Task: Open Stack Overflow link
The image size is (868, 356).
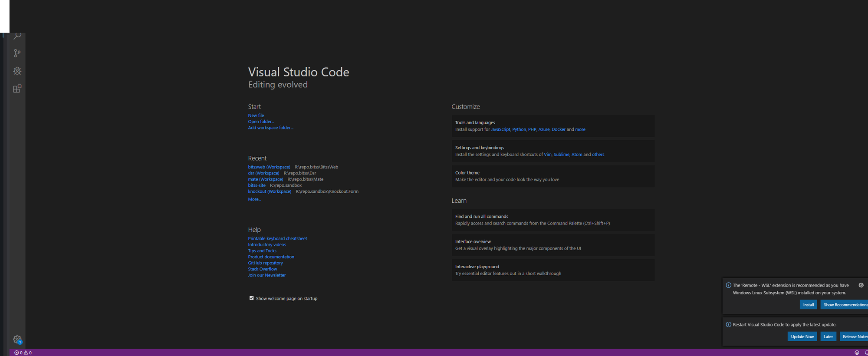Action: coord(263,269)
